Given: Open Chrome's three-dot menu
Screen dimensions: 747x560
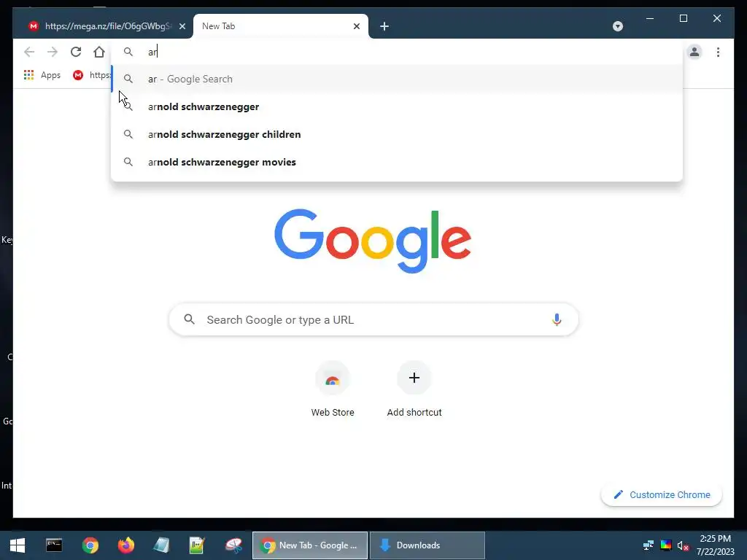Looking at the screenshot, I should click(718, 52).
